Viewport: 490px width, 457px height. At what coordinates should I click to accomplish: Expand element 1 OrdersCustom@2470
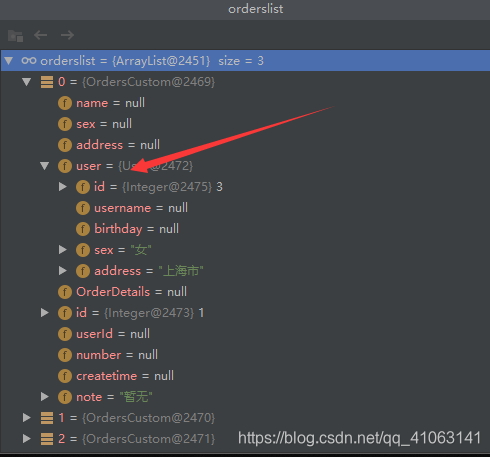coord(27,418)
